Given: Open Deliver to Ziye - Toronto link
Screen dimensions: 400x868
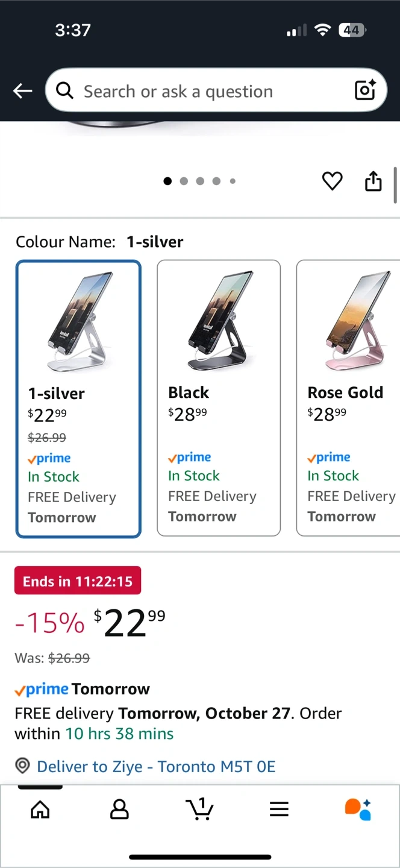Looking at the screenshot, I should tap(156, 767).
